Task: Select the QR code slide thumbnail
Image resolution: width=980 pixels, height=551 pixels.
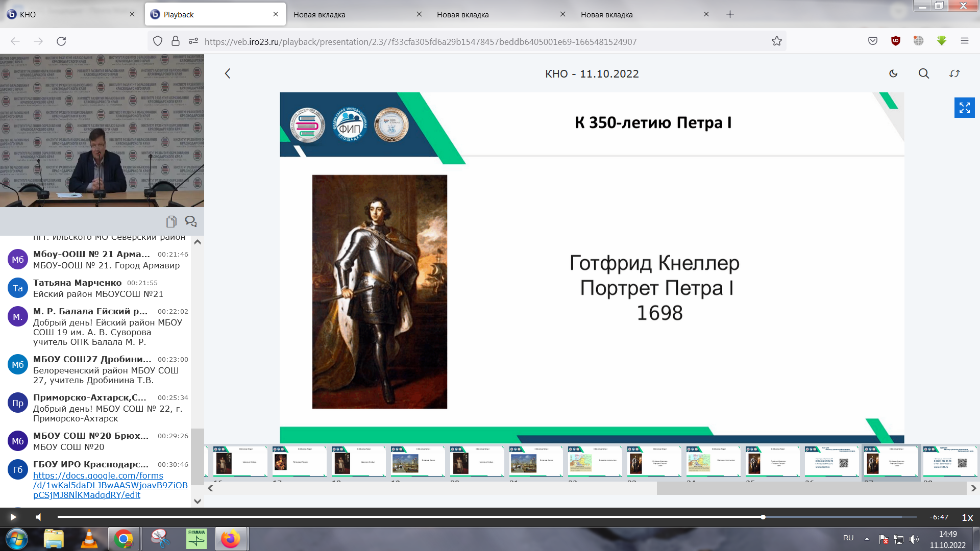Action: (x=832, y=462)
